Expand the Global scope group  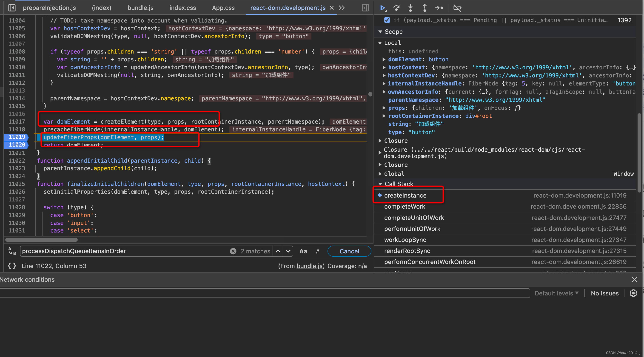(380, 174)
